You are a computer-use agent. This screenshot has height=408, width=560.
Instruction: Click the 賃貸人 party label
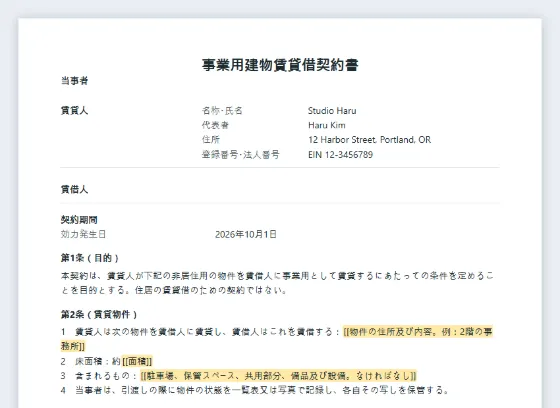click(x=74, y=111)
